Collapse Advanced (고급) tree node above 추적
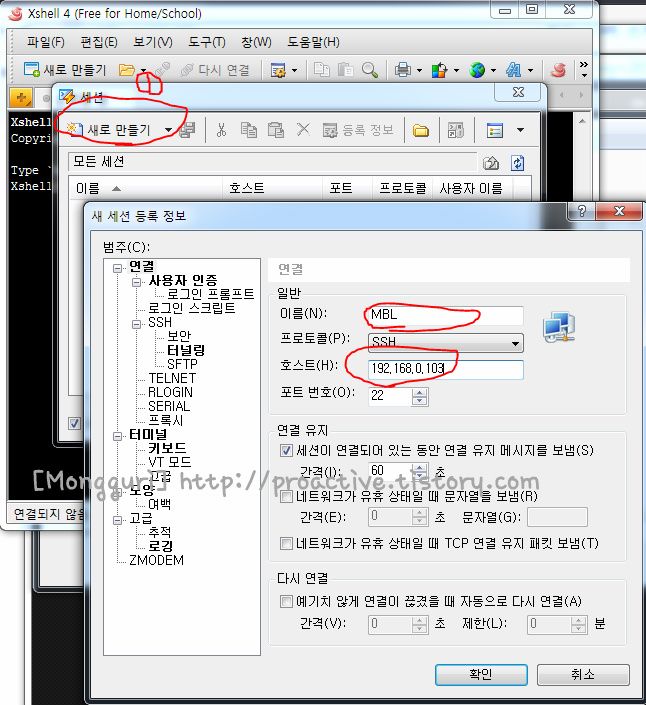The image size is (646, 705). [x=117, y=520]
